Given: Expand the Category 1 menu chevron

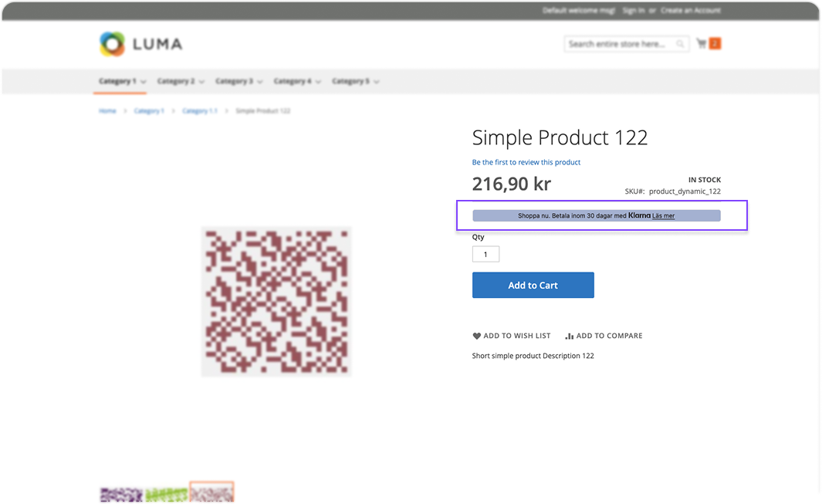Looking at the screenshot, I should click(144, 82).
